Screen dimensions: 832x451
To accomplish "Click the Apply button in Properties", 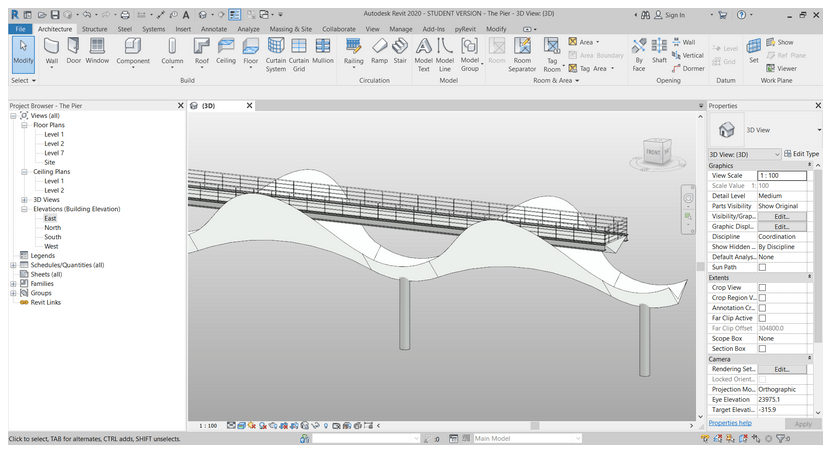I will point(802,423).
